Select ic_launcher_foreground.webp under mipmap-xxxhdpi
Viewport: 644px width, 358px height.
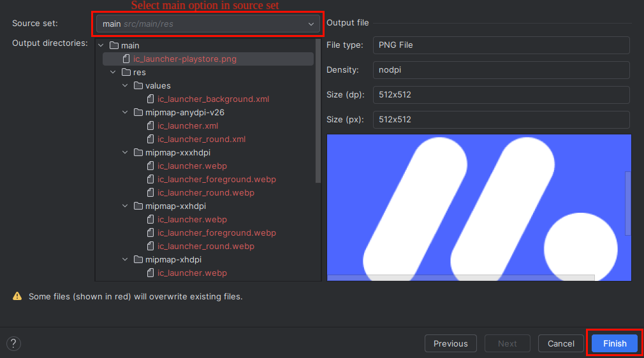(x=217, y=180)
